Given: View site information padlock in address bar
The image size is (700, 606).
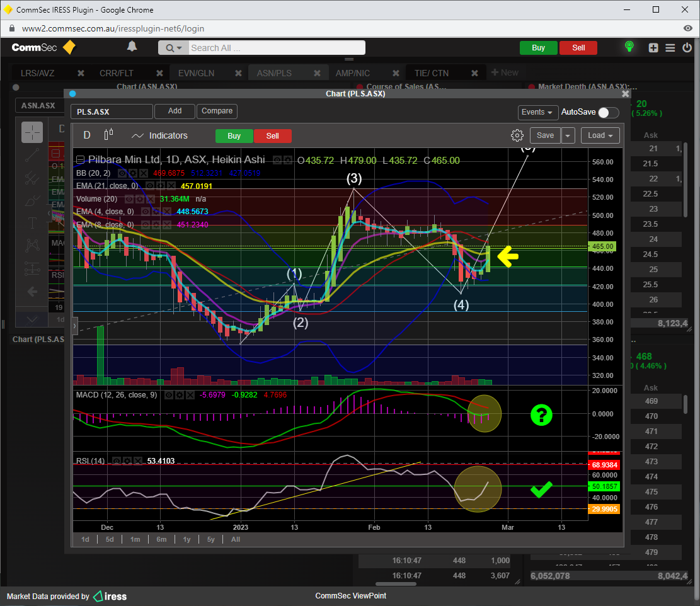Looking at the screenshot, I should coord(12,28).
